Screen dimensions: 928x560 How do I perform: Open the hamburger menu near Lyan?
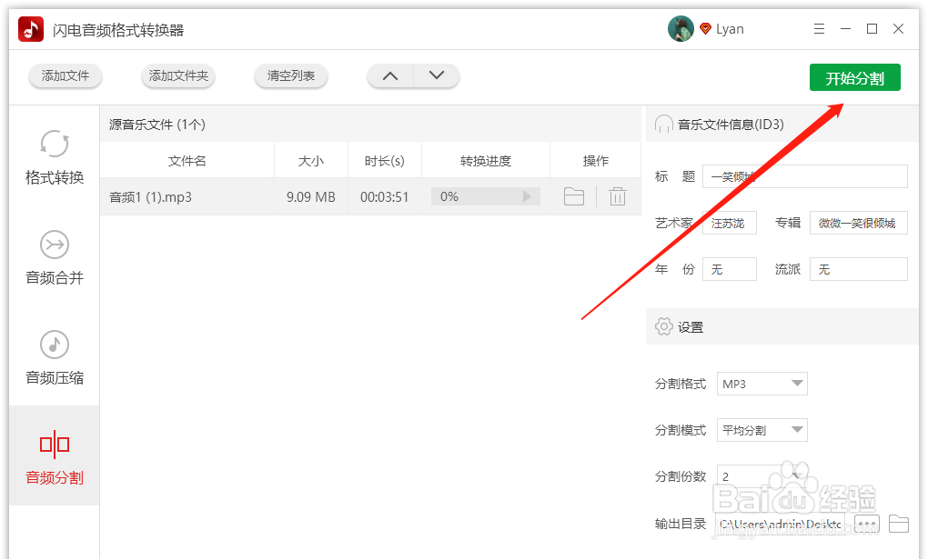(819, 28)
